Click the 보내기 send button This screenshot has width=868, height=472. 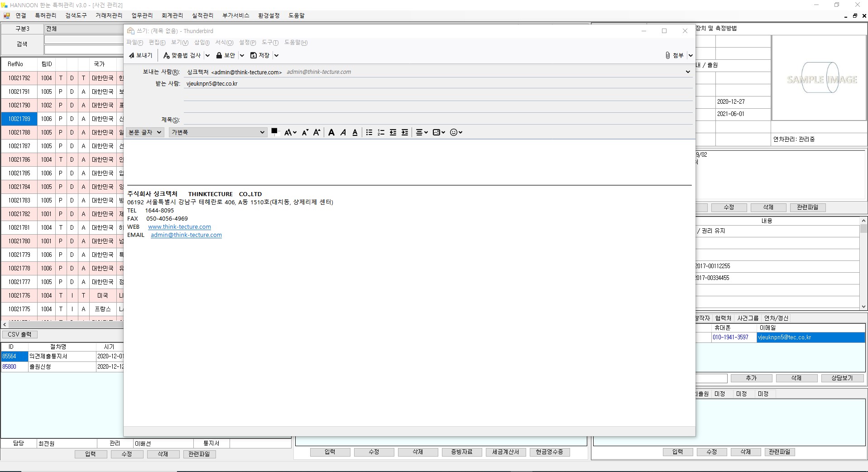point(141,55)
